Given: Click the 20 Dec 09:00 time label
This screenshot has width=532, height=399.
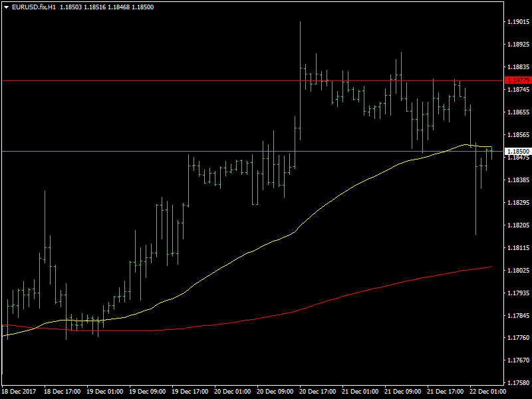Looking at the screenshot, I should click(275, 392).
